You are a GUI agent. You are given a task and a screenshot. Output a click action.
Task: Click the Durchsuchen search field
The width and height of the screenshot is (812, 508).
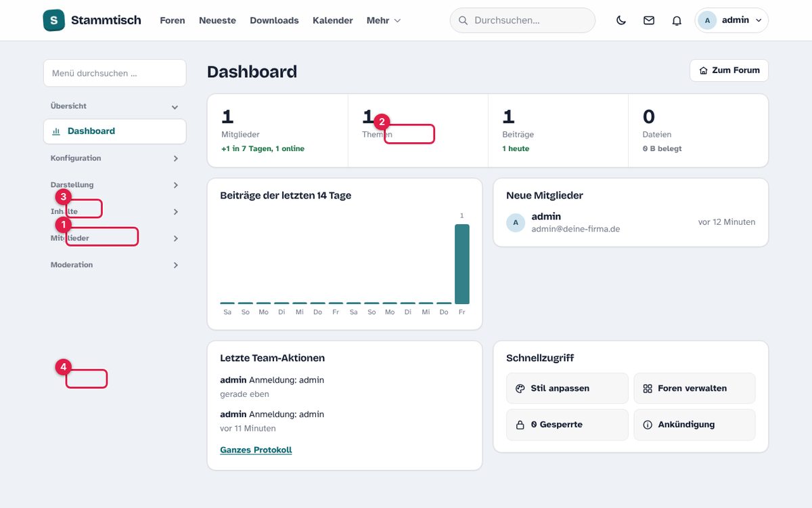pyautogui.click(x=522, y=20)
